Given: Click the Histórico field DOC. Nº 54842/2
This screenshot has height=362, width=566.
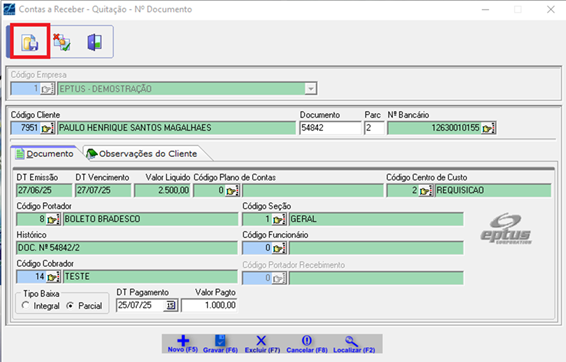Looking at the screenshot, I should coord(127,248).
